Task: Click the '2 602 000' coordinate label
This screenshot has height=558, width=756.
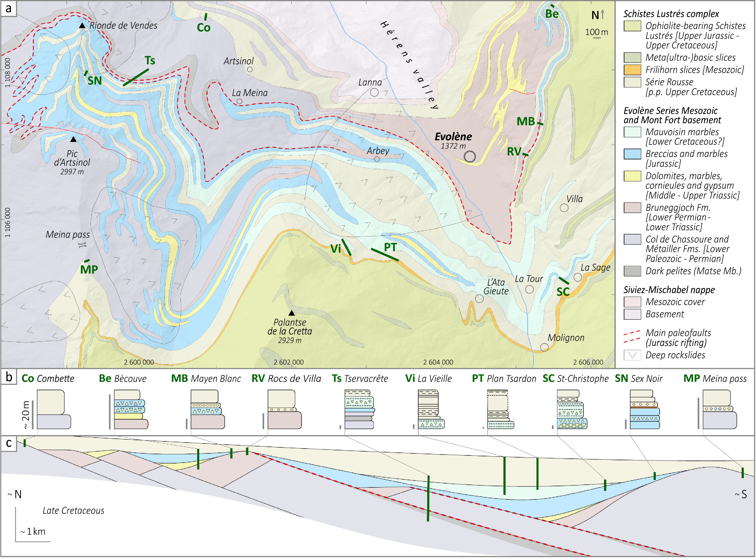Action: 289,362
